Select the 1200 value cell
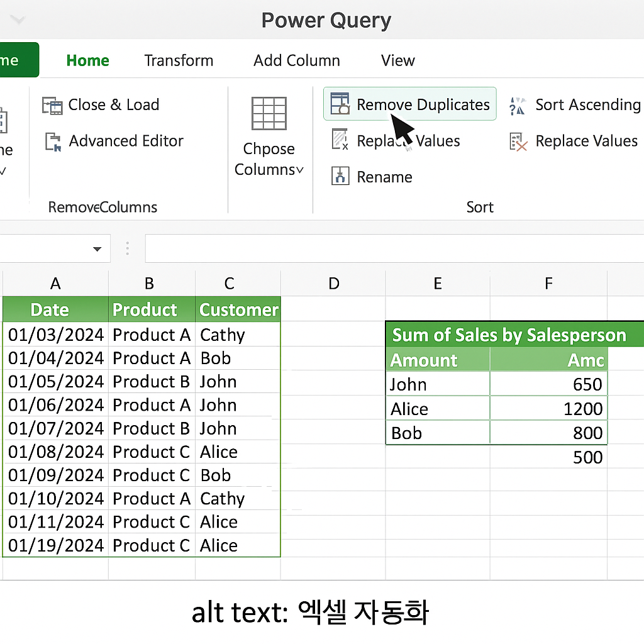Screen dimensions: 644x644 [548, 409]
